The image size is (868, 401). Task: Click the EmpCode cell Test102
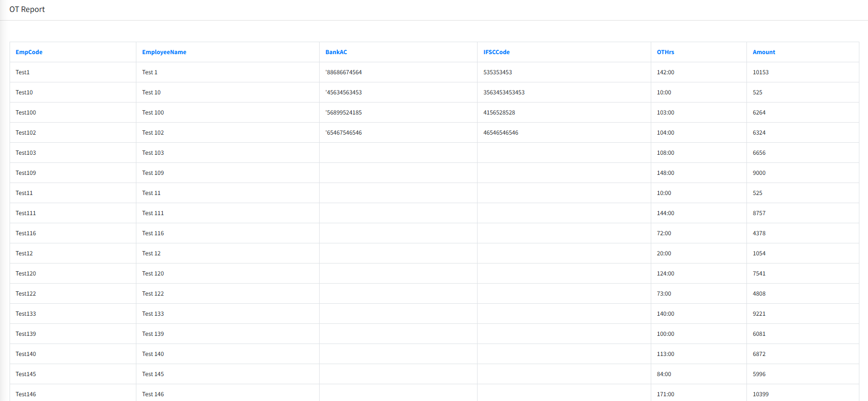coord(26,133)
